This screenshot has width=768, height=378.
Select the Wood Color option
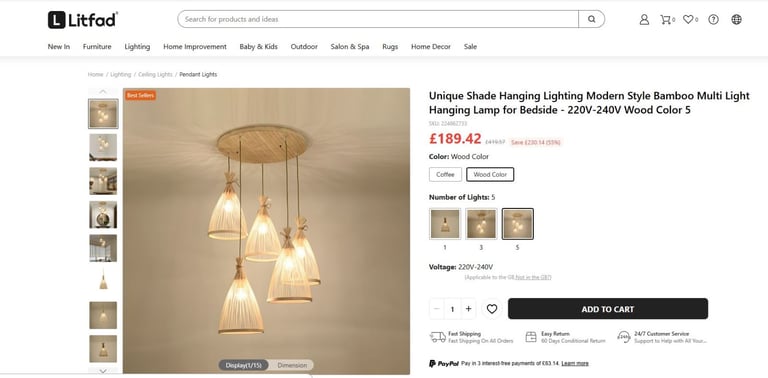[490, 174]
